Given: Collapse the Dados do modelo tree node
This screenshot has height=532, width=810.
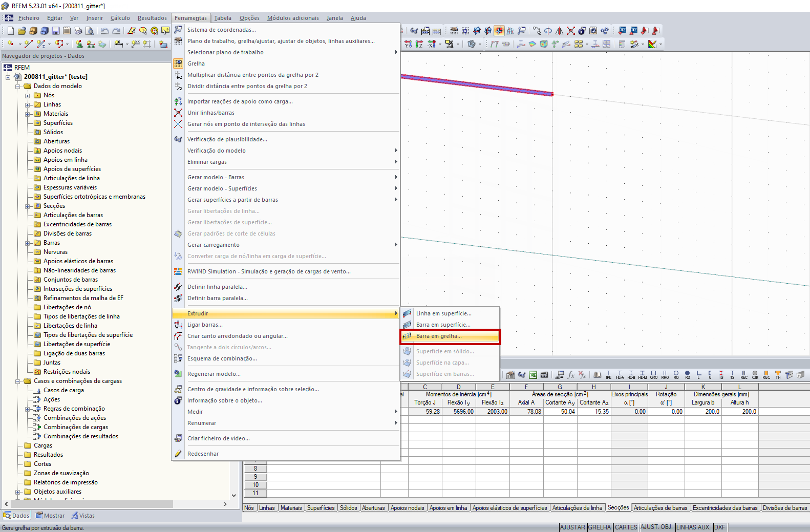Looking at the screenshot, I should pos(18,86).
